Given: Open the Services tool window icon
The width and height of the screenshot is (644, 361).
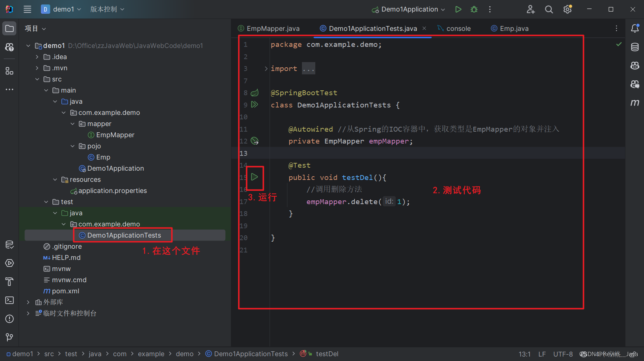Looking at the screenshot, I should [9, 263].
